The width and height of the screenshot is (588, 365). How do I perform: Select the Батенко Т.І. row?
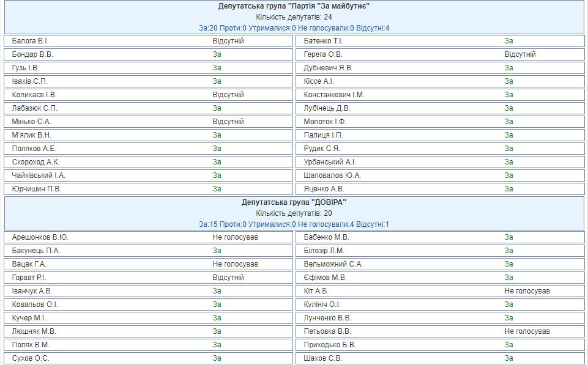click(x=323, y=41)
